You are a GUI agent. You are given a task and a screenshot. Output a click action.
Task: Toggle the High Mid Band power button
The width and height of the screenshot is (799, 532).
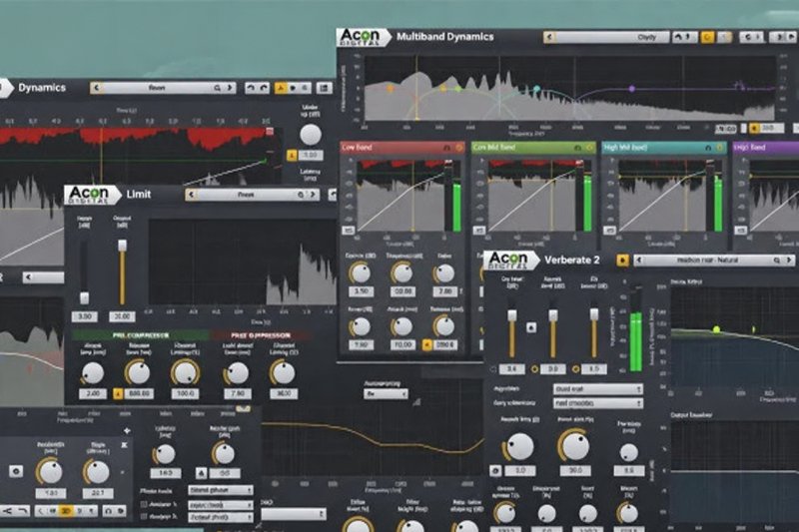(x=720, y=148)
